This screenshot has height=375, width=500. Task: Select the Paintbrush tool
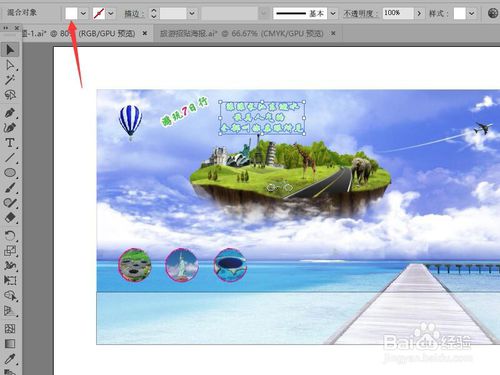click(x=10, y=187)
